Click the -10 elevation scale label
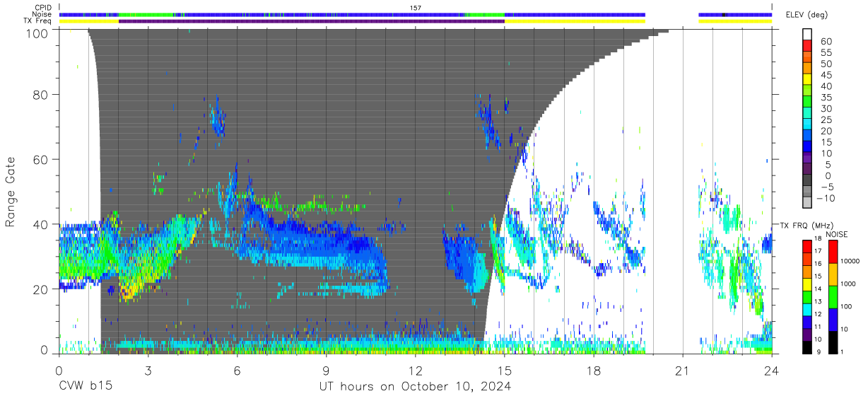 (824, 198)
